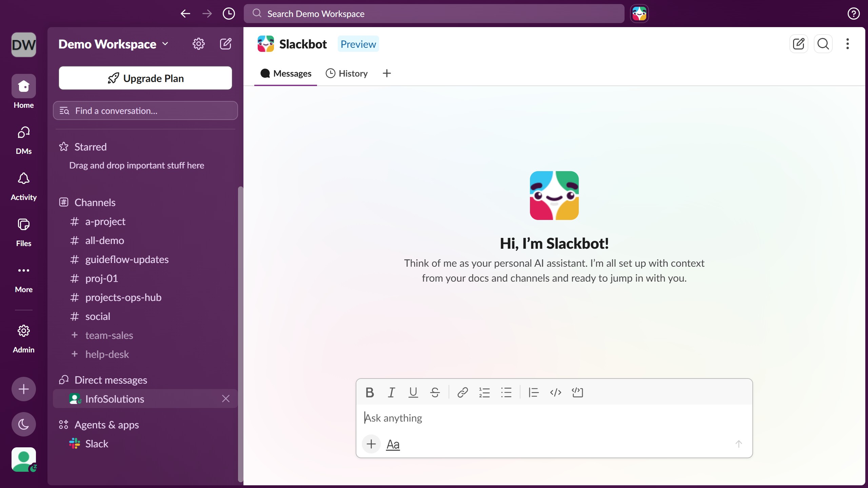The image size is (868, 488).
Task: Start new Slackbot chat with compose icon
Action: 799,44
